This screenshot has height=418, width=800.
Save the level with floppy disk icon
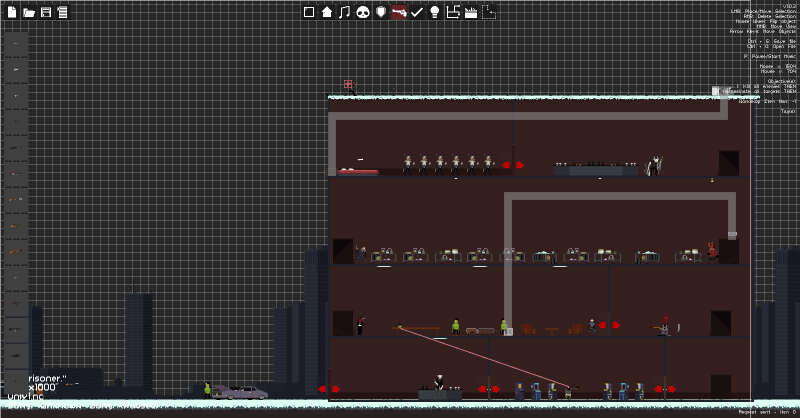[46, 12]
